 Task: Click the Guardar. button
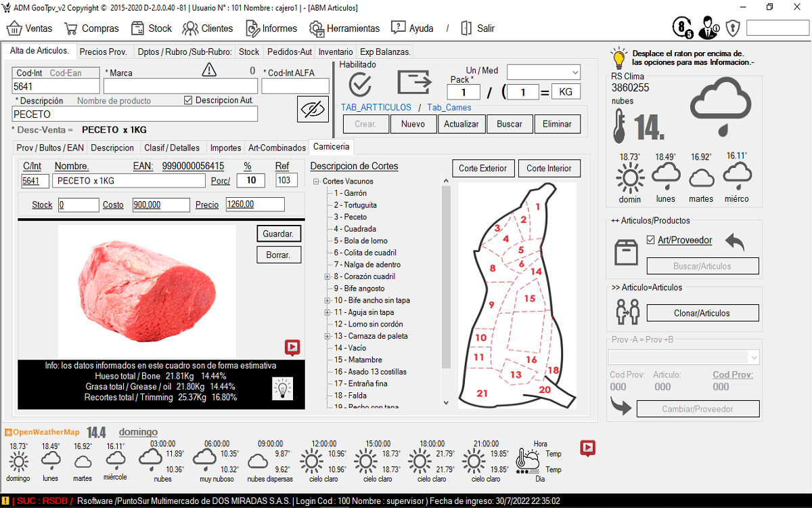tap(279, 234)
